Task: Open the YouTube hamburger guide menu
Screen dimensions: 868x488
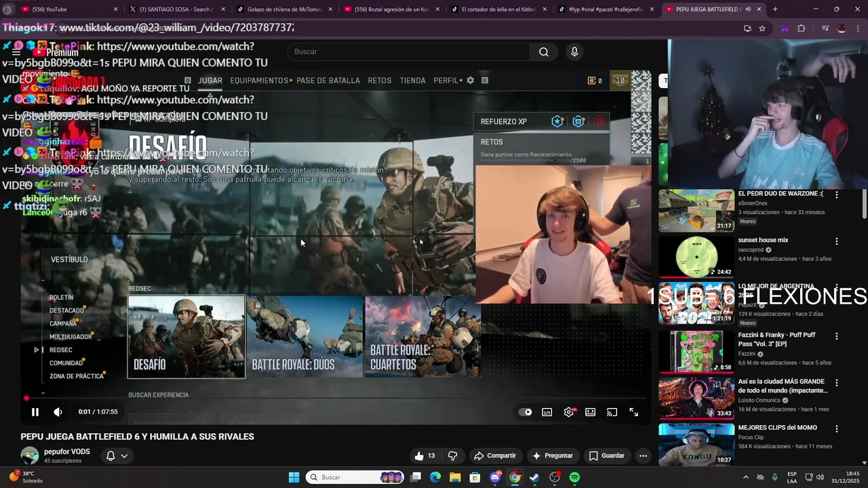Action: (16, 52)
